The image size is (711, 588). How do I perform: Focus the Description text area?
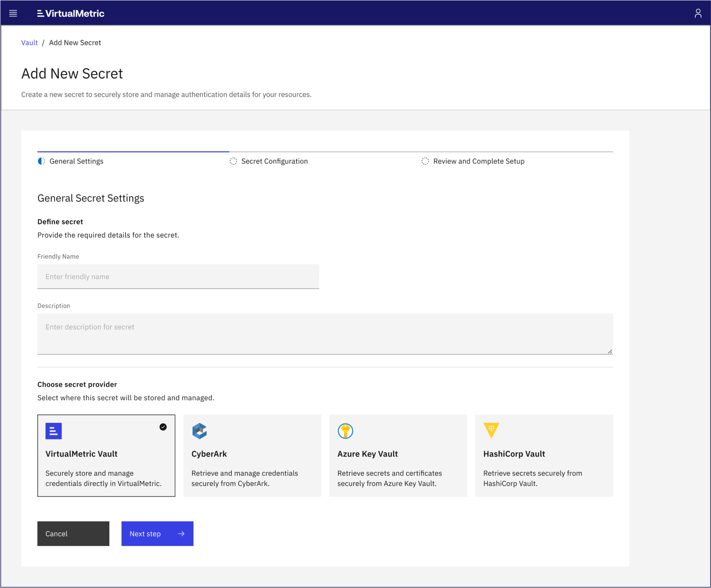[x=325, y=333]
